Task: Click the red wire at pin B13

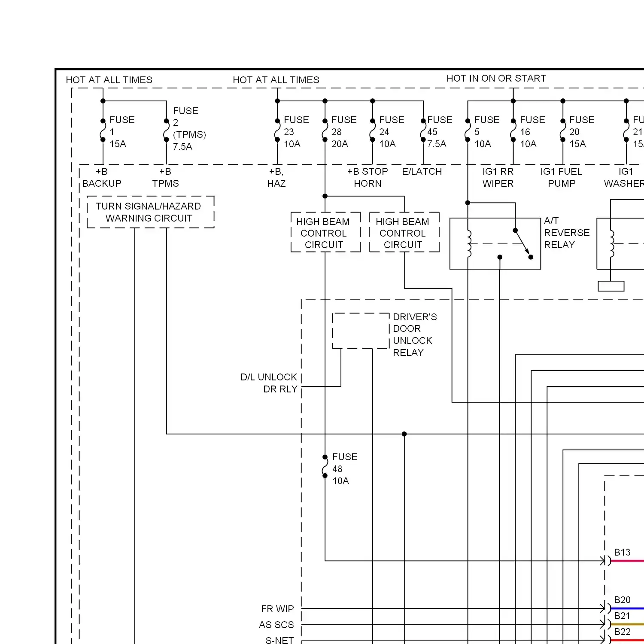Action: [x=627, y=561]
